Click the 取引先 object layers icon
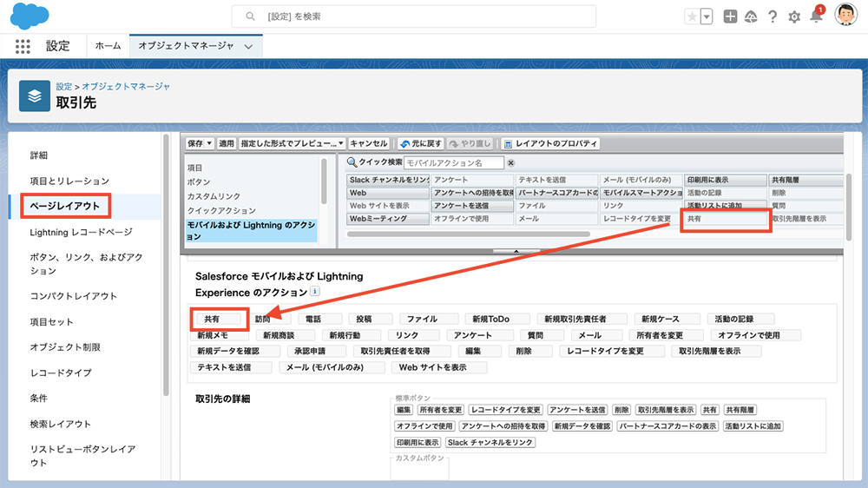The height and width of the screenshot is (488, 868). coord(35,96)
